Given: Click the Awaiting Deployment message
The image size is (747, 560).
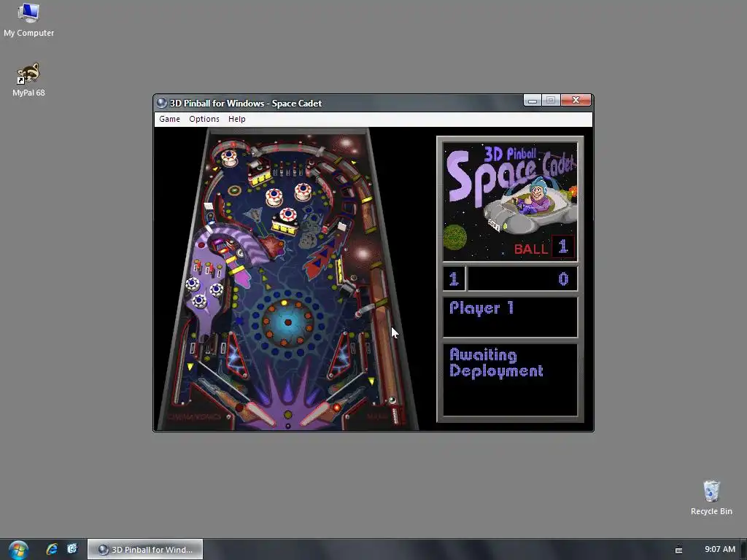Looking at the screenshot, I should coord(496,363).
